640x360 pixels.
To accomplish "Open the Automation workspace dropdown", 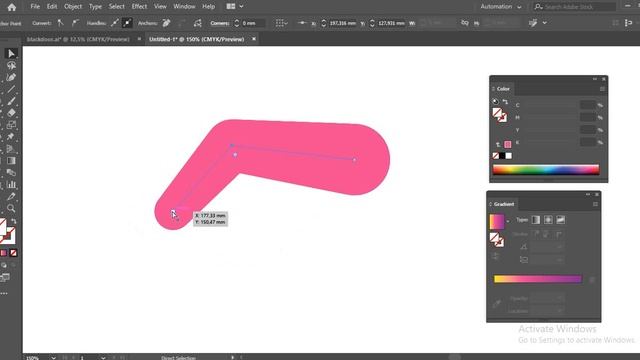I will 500,7.
